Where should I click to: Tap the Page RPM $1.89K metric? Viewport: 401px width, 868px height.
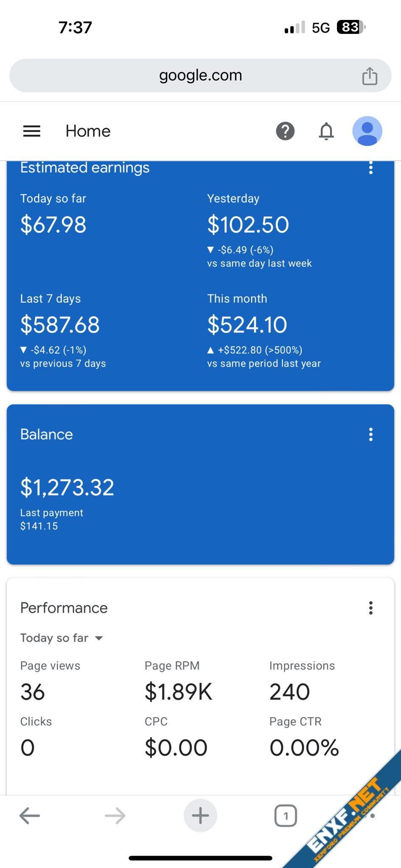point(178,692)
